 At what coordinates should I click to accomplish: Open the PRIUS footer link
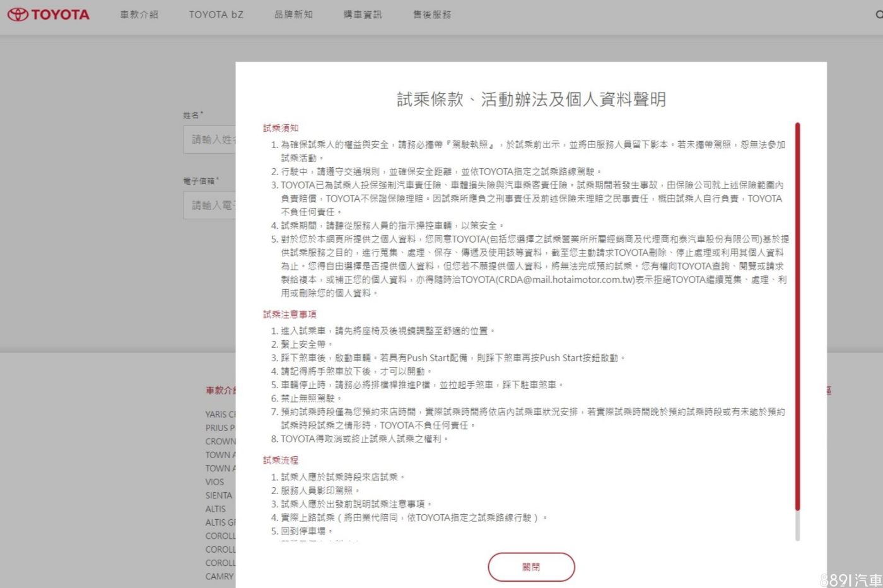[219, 428]
